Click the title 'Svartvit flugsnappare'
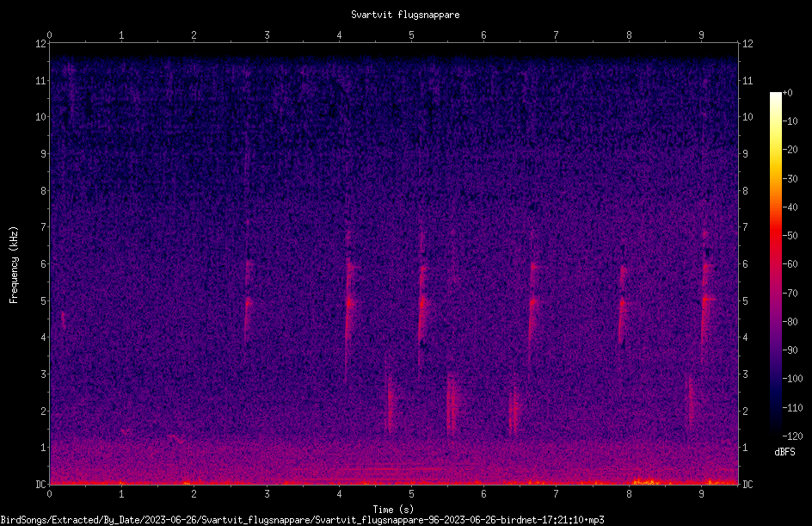 click(405, 15)
